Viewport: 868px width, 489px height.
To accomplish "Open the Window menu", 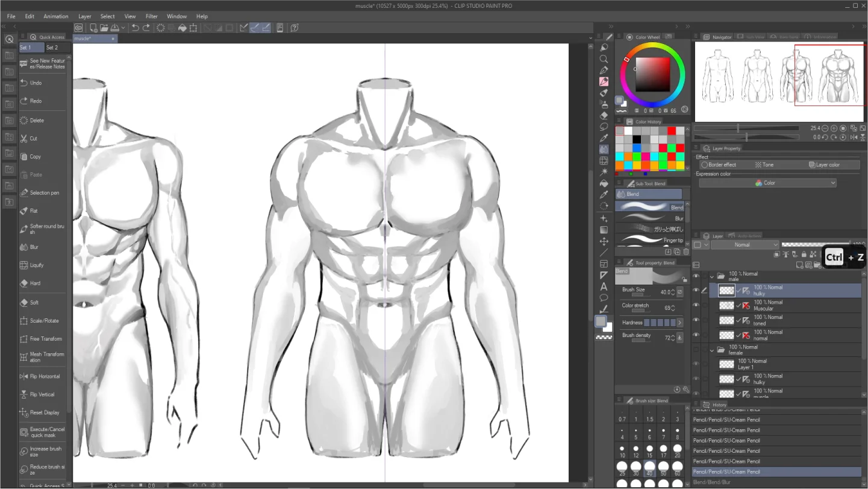I will 176,16.
